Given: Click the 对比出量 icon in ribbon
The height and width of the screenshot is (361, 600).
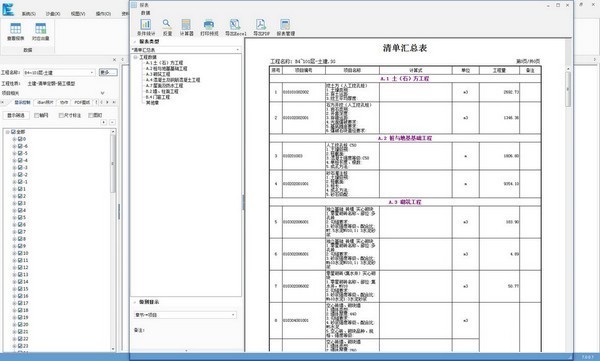Looking at the screenshot, I should coord(40,29).
